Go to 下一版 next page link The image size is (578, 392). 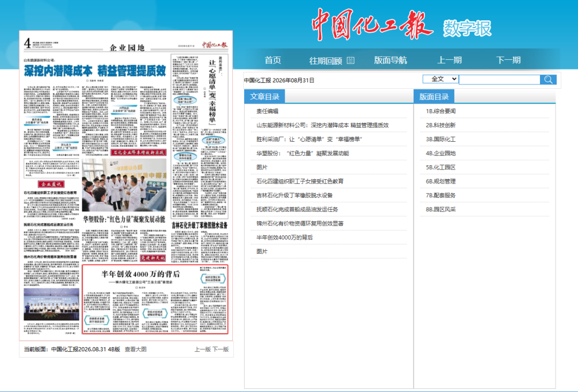(220, 349)
